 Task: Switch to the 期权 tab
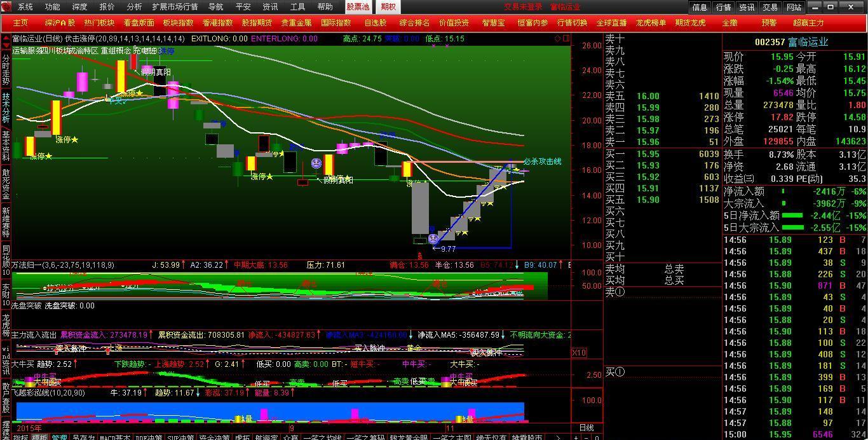388,7
